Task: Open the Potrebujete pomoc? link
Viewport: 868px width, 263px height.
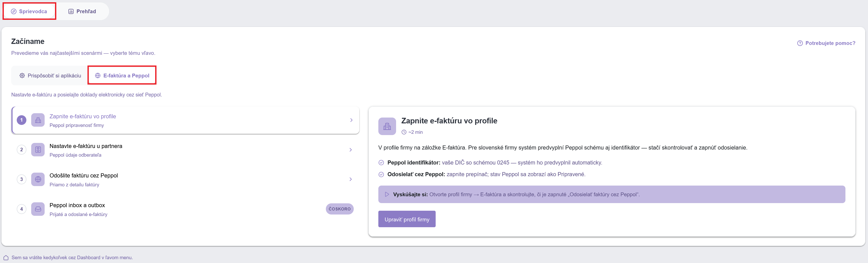Action: click(826, 43)
